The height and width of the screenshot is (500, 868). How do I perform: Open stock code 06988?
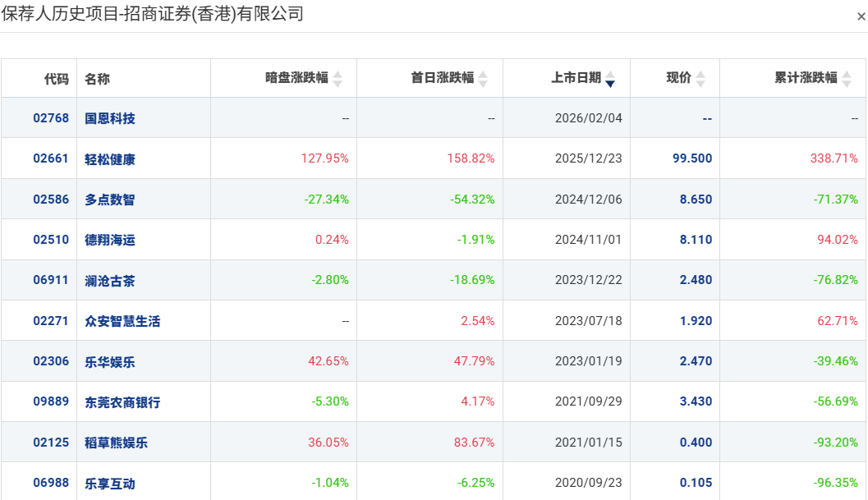point(51,483)
